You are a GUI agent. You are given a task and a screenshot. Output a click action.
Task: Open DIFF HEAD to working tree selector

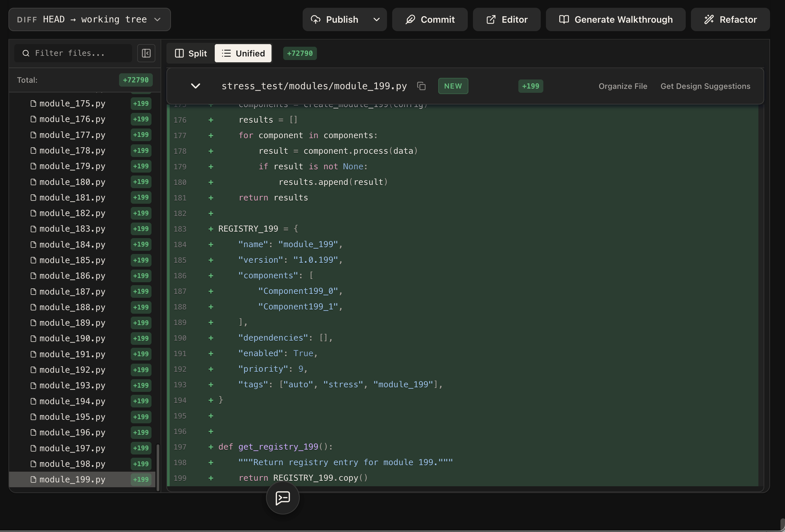tap(90, 19)
